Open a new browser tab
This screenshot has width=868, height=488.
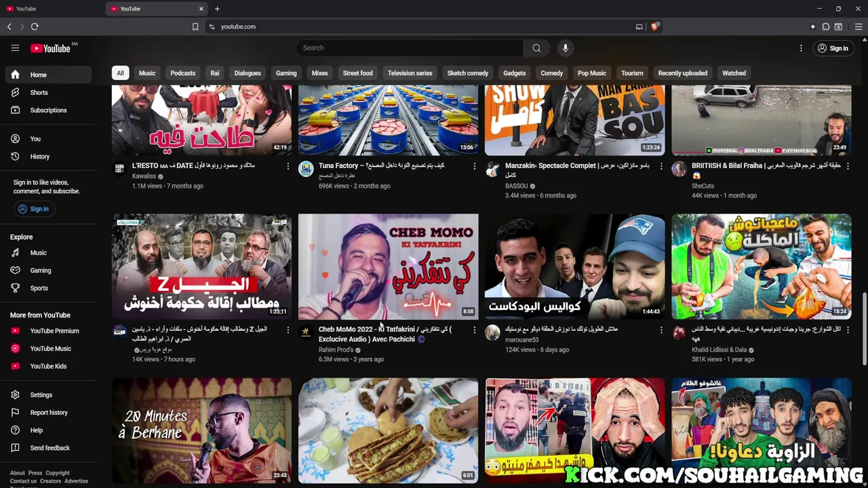point(217,9)
